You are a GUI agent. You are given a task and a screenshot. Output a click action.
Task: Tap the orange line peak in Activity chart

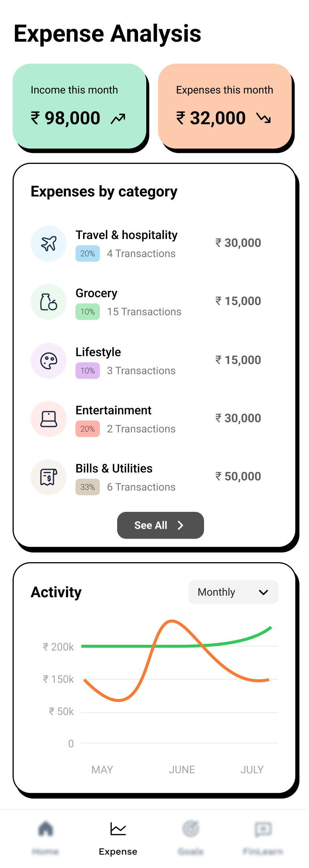[172, 621]
